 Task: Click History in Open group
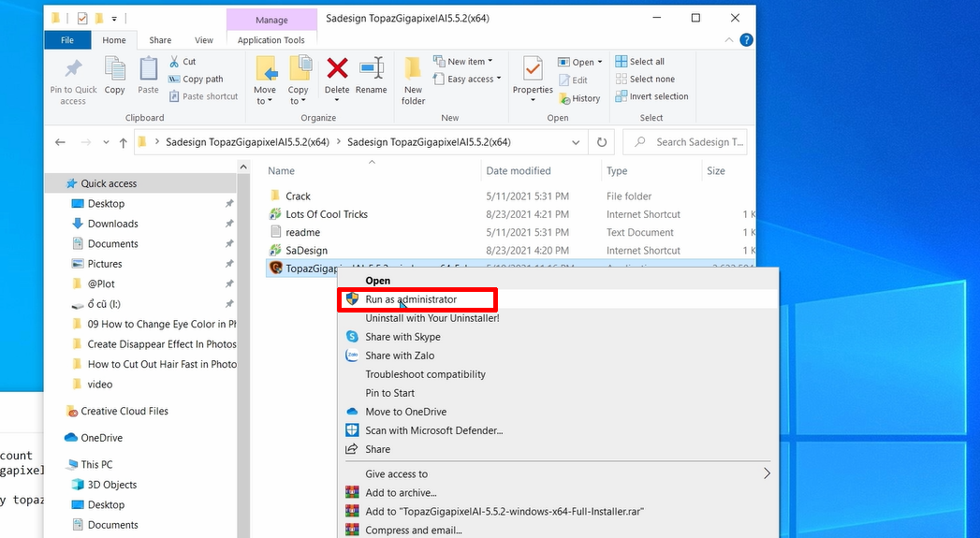tap(579, 98)
